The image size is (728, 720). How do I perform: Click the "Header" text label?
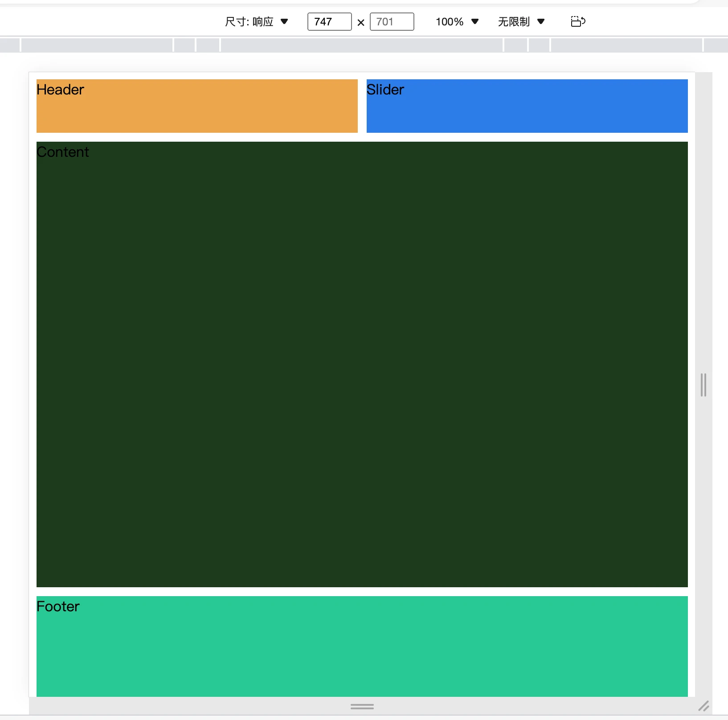(60, 90)
